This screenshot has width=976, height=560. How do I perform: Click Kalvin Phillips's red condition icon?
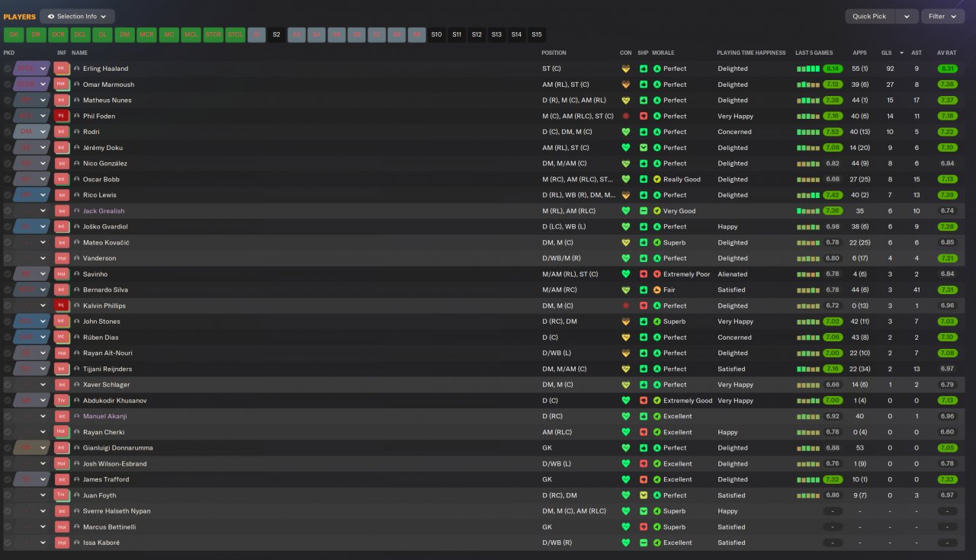pyautogui.click(x=625, y=306)
